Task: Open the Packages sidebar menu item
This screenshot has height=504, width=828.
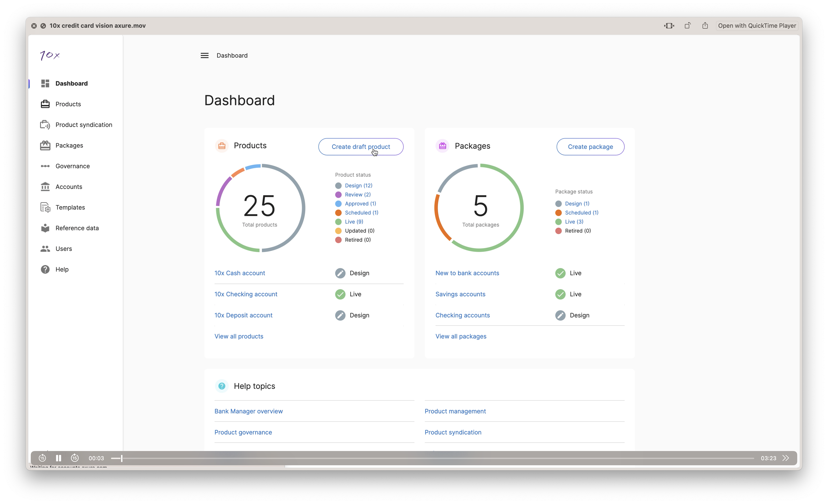Action: click(x=69, y=145)
